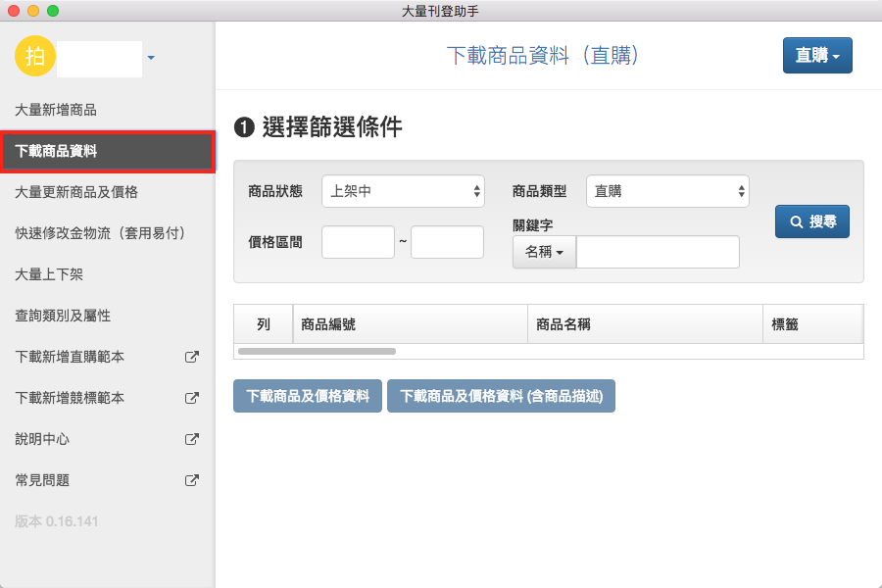Click external link icon beside 說明中心
Viewport: 882px width, 588px height.
(x=192, y=439)
